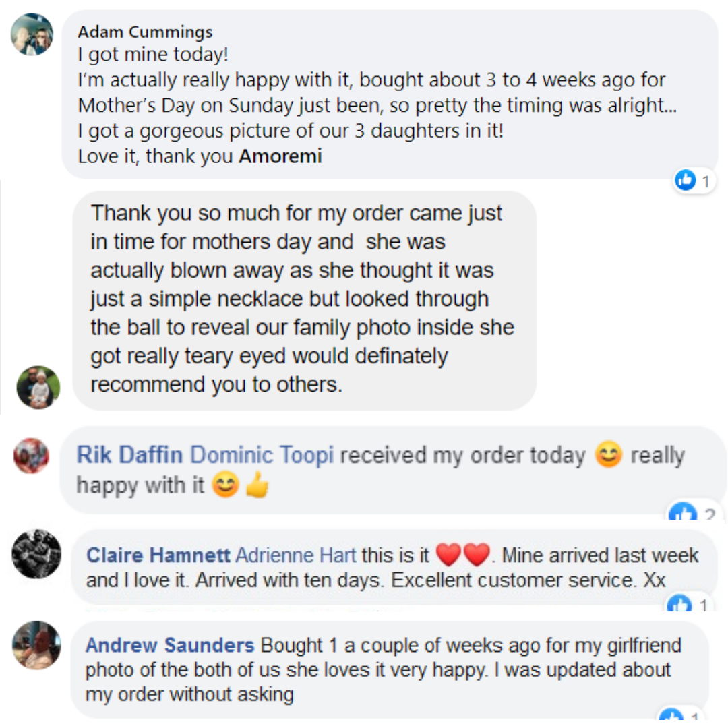Open the Claire Hamnett name link
Viewport: 728px width, 728px height.
(x=158, y=555)
